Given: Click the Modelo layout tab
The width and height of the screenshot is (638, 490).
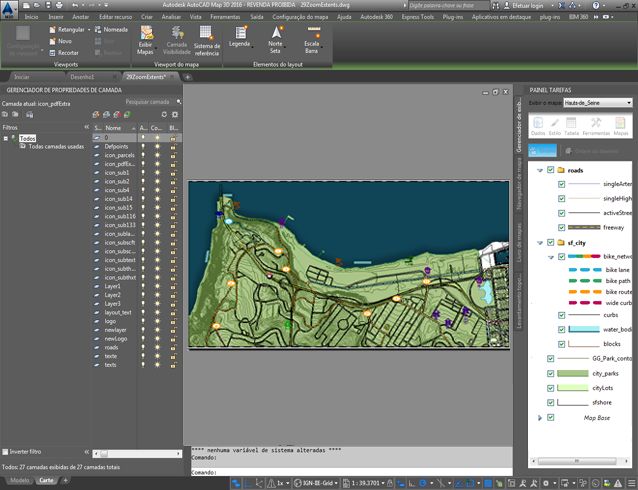Looking at the screenshot, I should click(x=19, y=481).
